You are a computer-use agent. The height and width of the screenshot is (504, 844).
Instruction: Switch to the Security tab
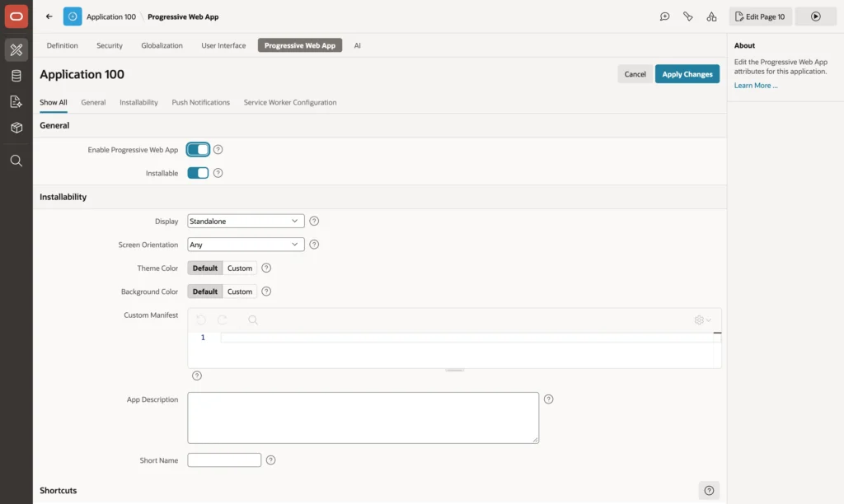(x=110, y=46)
